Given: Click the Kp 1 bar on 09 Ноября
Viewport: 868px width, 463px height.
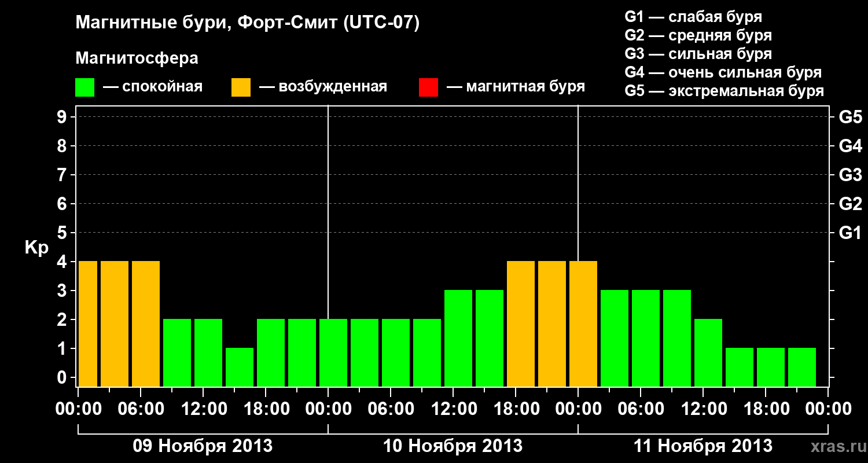Looking at the screenshot, I should [240, 367].
